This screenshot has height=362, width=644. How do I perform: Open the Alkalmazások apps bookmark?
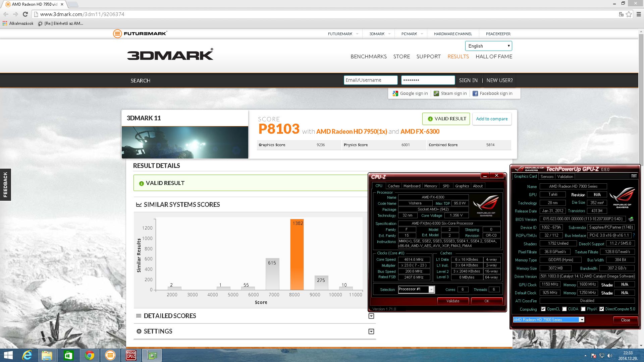[x=18, y=23]
